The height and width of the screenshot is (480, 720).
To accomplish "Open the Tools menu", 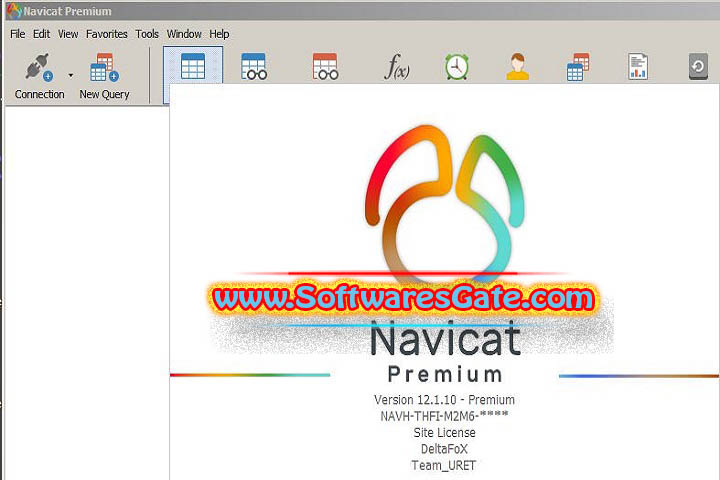I will 147,34.
